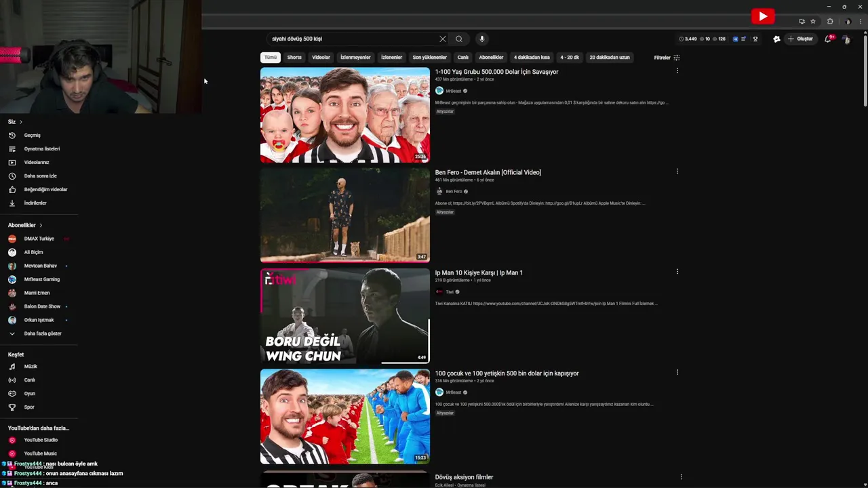Select the Tümü filter chip
Viewport: 868px width, 488px height.
[x=271, y=58]
